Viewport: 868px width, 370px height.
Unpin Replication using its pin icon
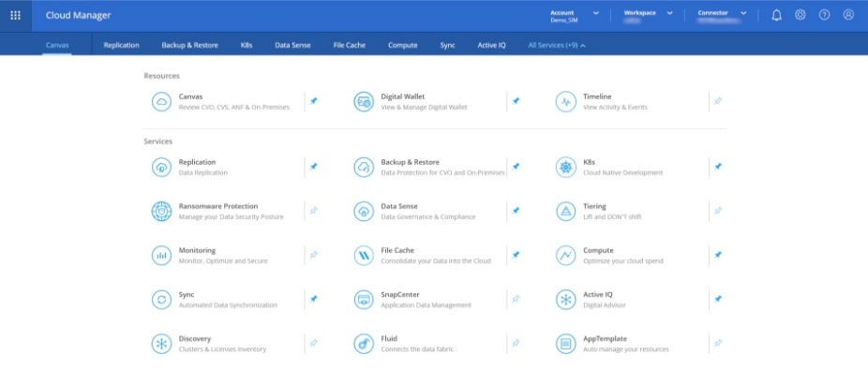point(314,167)
